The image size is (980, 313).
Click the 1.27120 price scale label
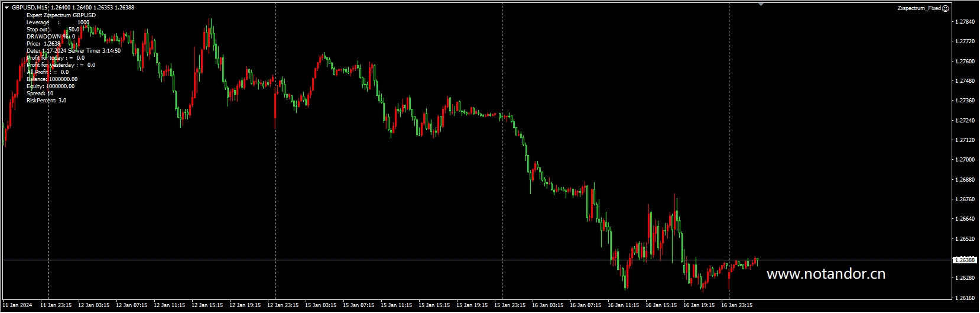[965, 140]
